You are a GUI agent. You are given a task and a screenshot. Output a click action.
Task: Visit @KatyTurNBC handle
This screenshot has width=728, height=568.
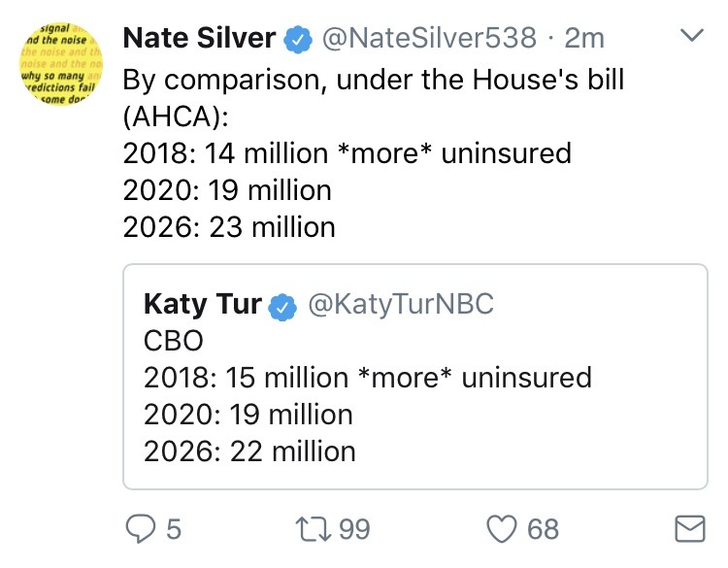[401, 305]
